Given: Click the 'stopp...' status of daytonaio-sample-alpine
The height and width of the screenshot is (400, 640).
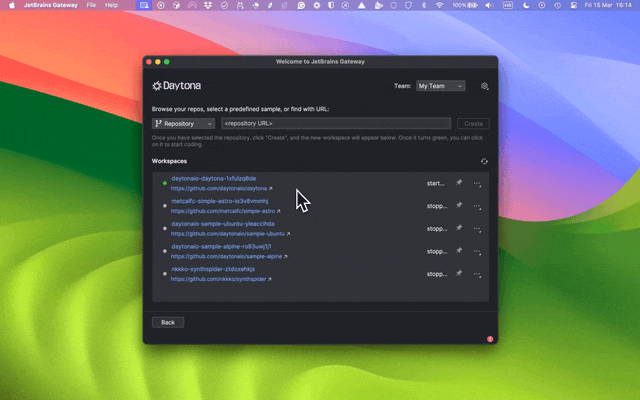Looking at the screenshot, I should [437, 251].
